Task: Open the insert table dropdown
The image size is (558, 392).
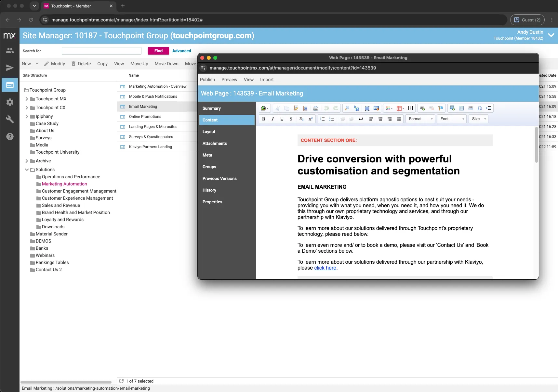Action: (x=400, y=108)
